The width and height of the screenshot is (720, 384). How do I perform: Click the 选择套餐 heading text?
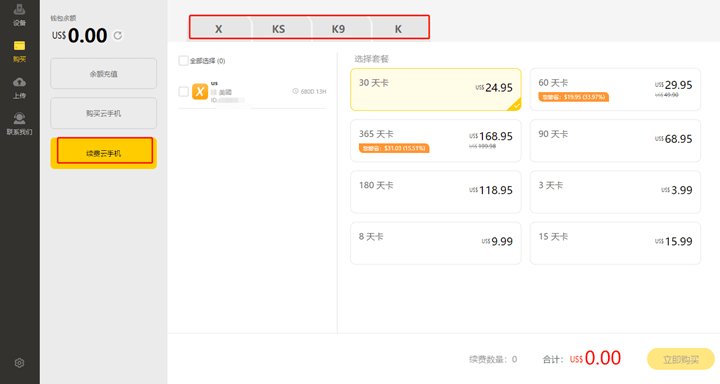coord(371,59)
